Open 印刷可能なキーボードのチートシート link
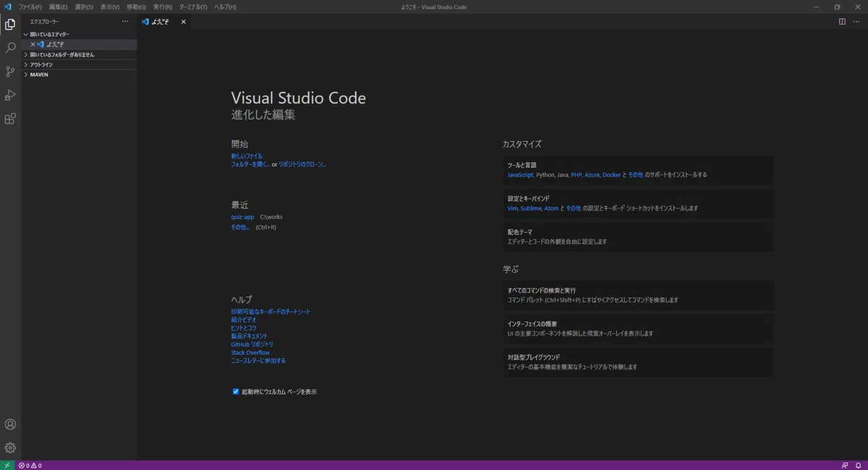This screenshot has height=470, width=868. click(271, 312)
